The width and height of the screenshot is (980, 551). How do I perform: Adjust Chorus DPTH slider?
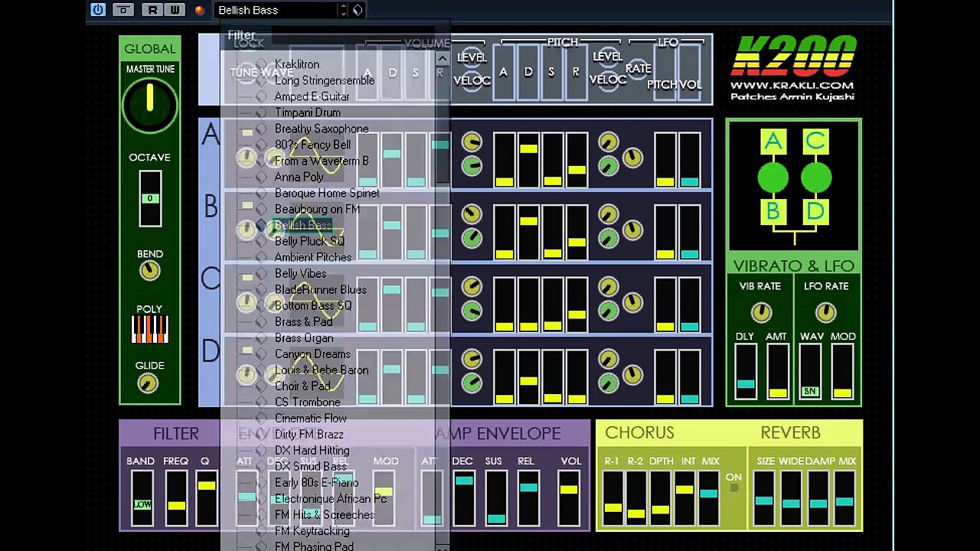coord(661,498)
